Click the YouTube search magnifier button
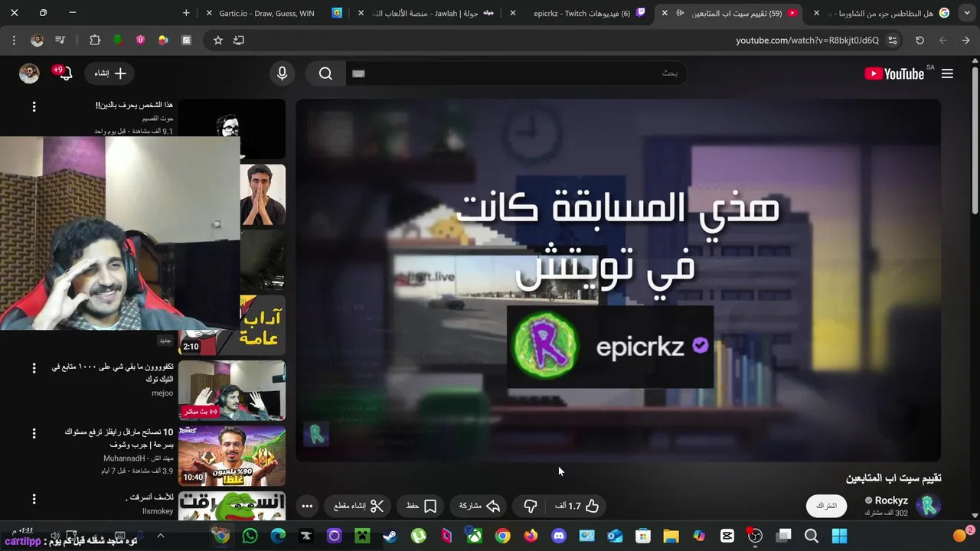The height and width of the screenshot is (551, 980). [325, 73]
